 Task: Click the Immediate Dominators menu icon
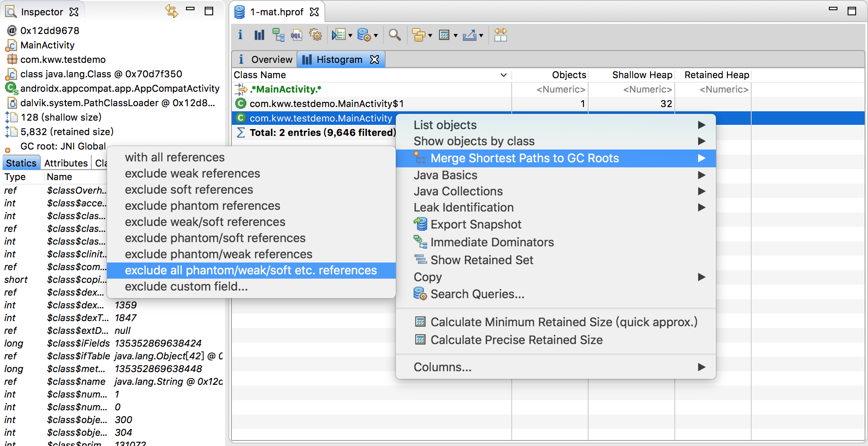tap(420, 242)
